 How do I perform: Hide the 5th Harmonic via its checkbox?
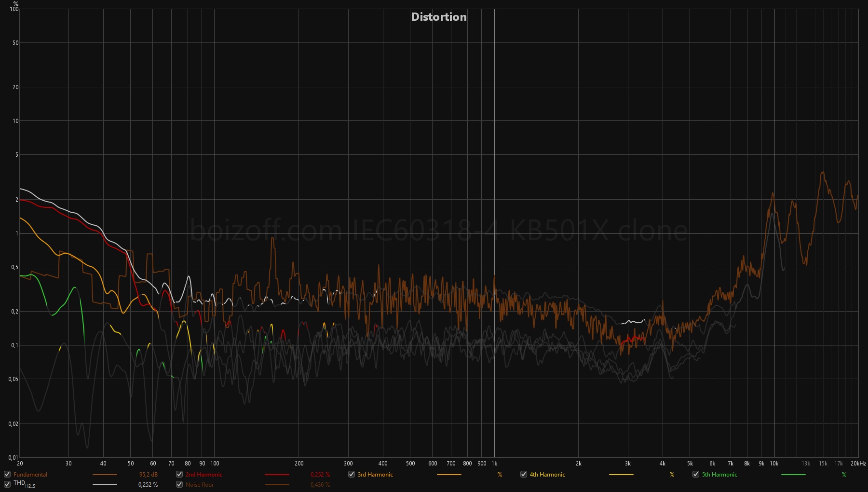(696, 474)
